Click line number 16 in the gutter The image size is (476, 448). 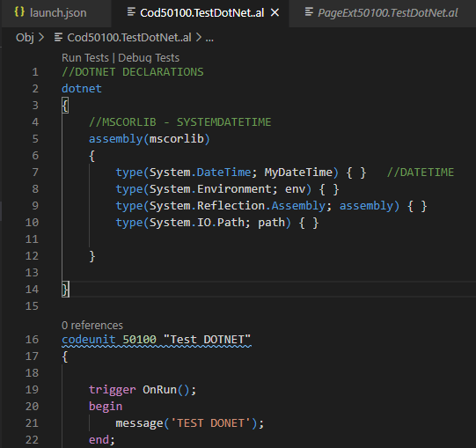32,339
